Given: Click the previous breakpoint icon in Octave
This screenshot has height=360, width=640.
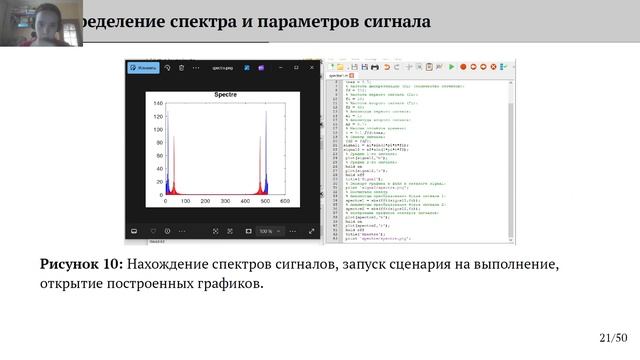Looking at the screenshot, I should (473, 67).
